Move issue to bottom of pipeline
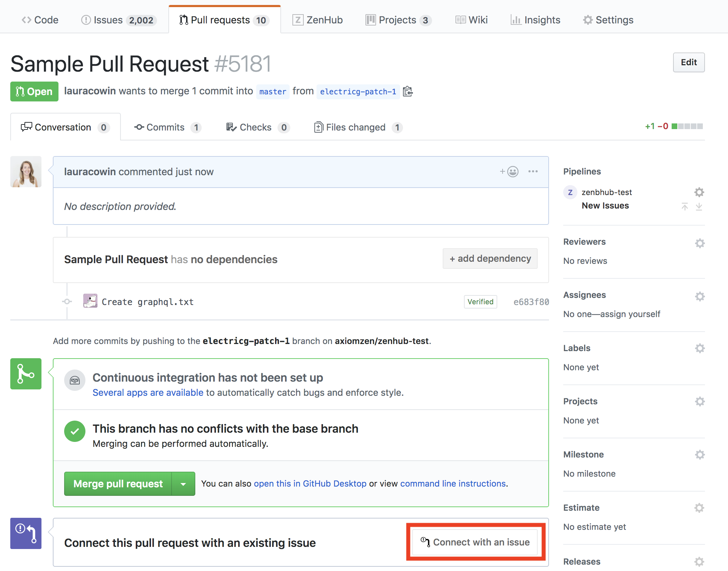This screenshot has height=571, width=728. pos(699,206)
